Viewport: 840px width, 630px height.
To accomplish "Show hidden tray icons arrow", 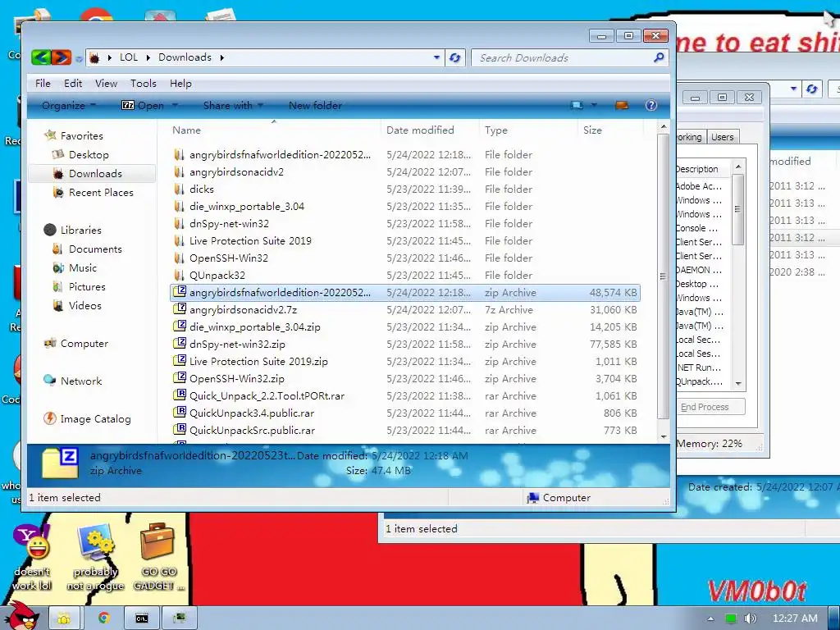I will (710, 619).
